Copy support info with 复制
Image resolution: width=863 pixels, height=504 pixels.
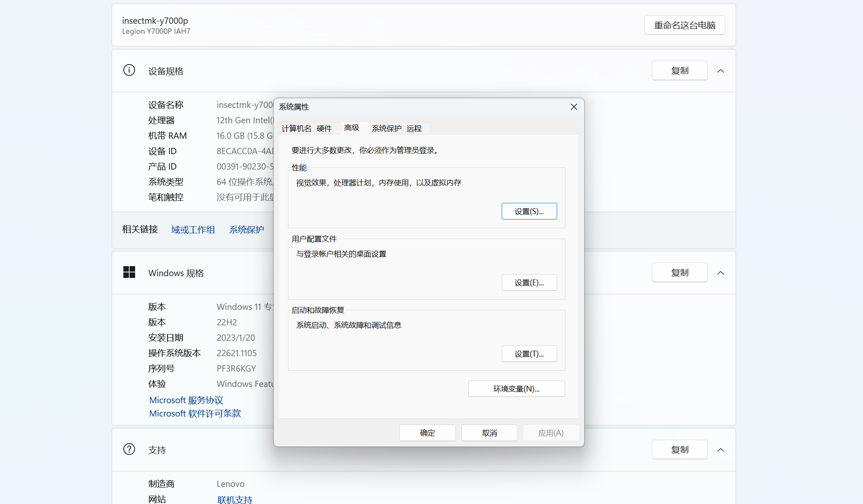(x=680, y=449)
